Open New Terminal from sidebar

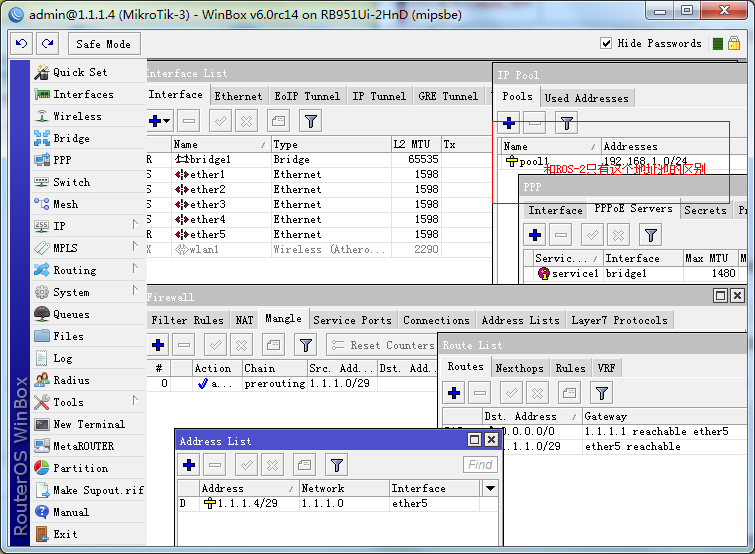coord(89,425)
